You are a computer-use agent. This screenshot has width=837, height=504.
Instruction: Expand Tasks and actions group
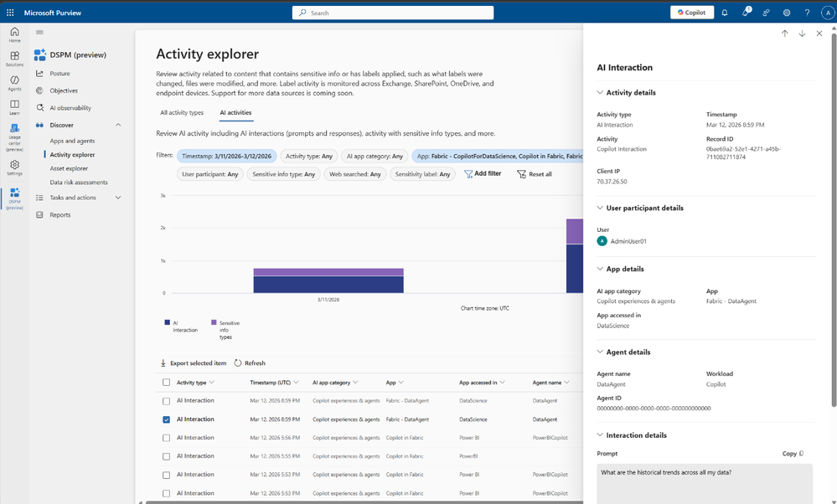coord(118,198)
